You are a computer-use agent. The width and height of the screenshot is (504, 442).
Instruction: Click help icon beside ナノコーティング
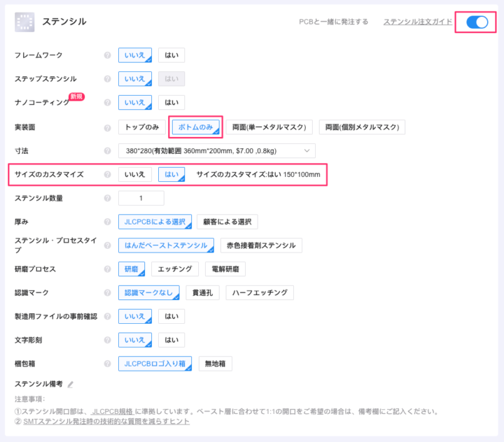tap(108, 103)
